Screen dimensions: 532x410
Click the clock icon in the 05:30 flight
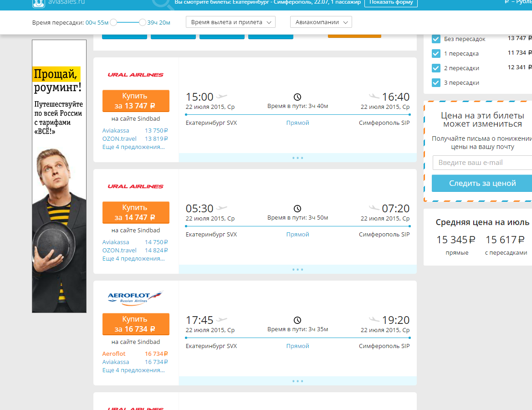(x=297, y=209)
